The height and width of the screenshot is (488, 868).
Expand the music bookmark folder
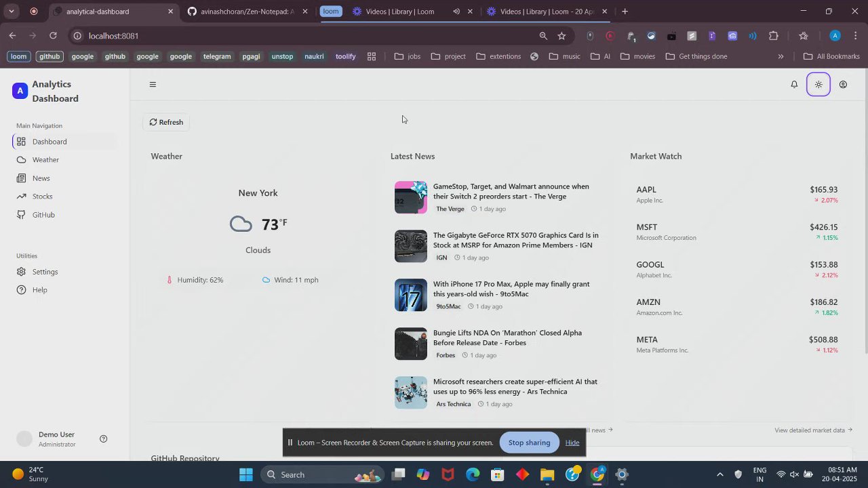coord(564,56)
